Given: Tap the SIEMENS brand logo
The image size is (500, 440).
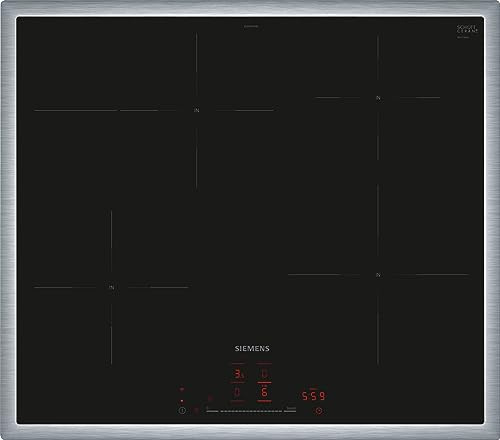Looking at the screenshot, I should [x=252, y=348].
